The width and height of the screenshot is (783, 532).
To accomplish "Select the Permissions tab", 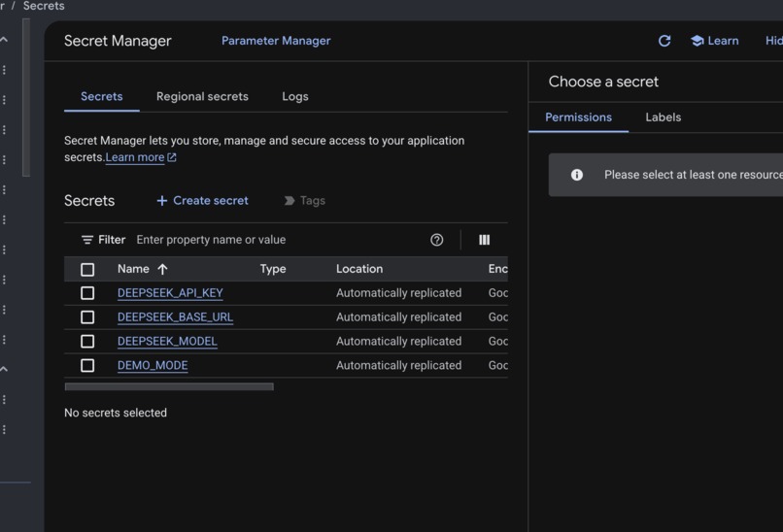I will pos(578,117).
